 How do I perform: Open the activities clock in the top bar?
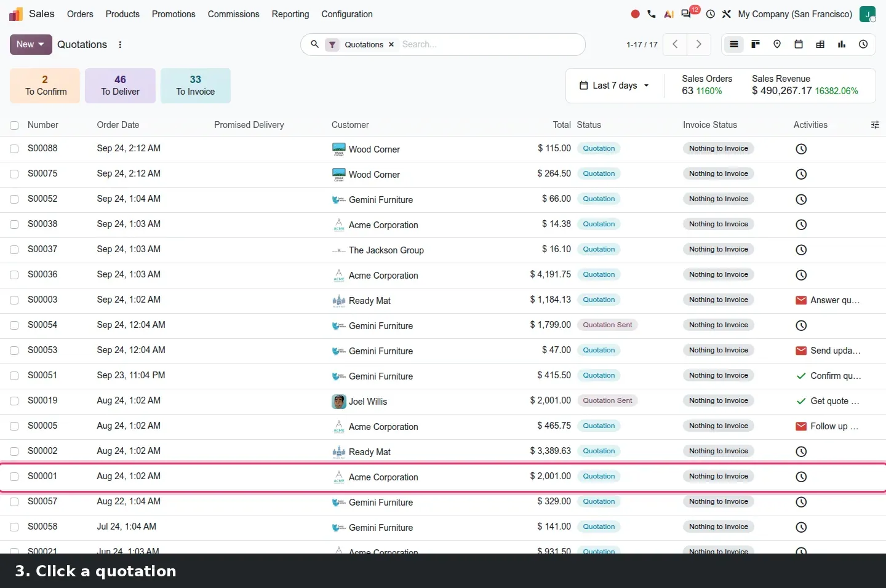711,14
